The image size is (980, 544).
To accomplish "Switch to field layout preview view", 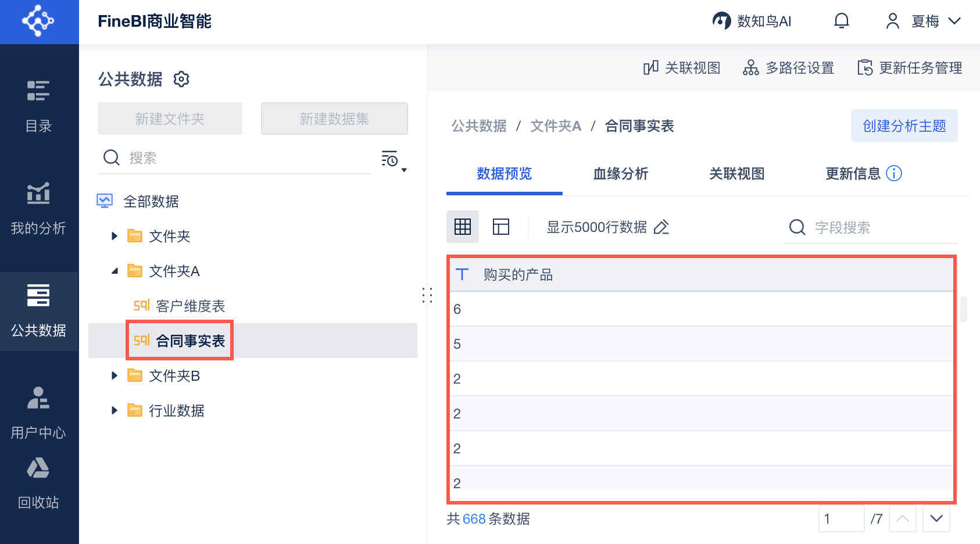I will (501, 227).
